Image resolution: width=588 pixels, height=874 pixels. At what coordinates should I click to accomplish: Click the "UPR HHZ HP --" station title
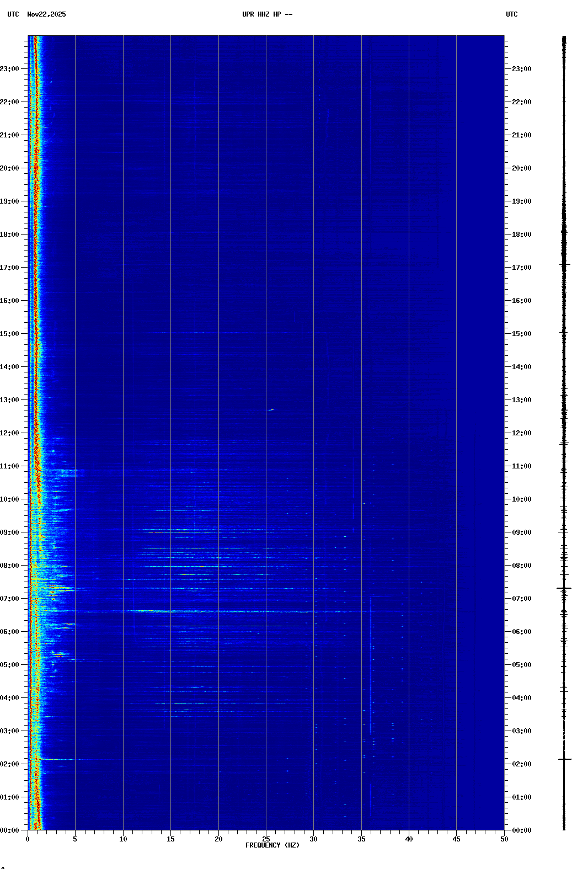pos(267,14)
